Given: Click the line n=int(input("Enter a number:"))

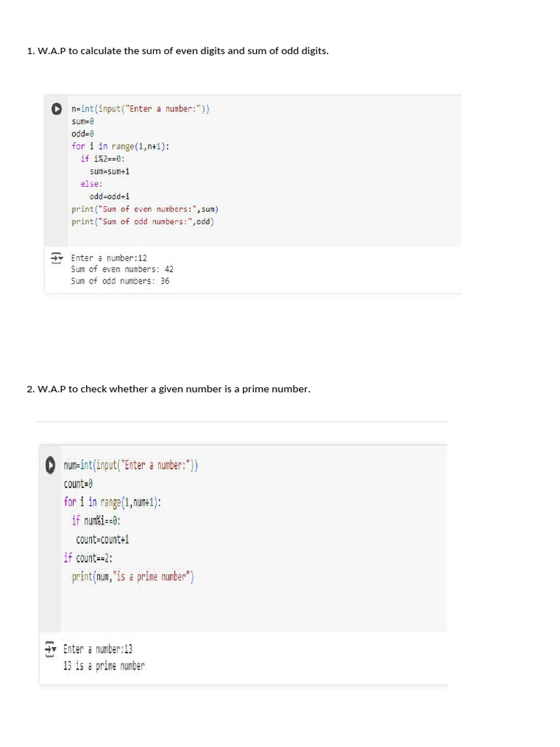Looking at the screenshot, I should [x=141, y=109].
